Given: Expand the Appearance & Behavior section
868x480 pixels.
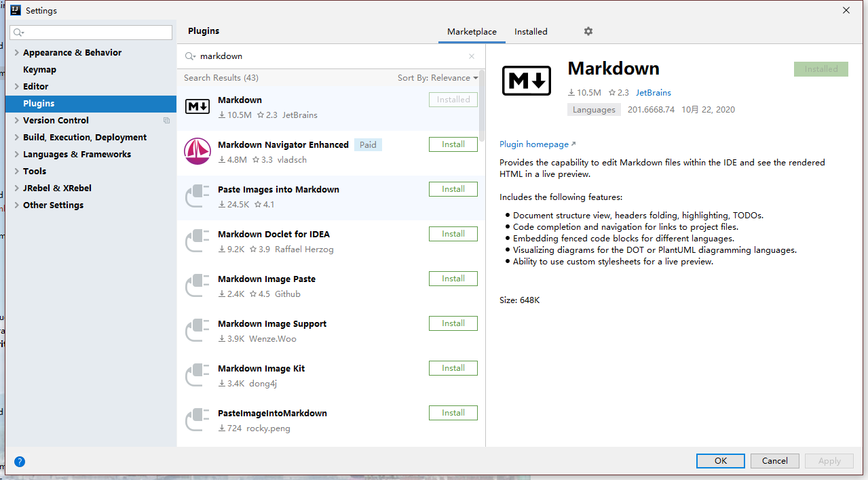Looking at the screenshot, I should click(17, 53).
